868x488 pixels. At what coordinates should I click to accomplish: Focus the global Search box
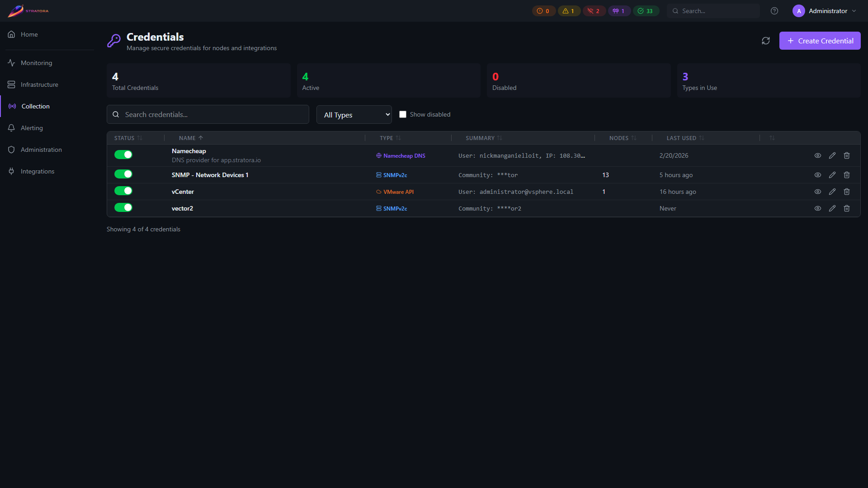[713, 11]
